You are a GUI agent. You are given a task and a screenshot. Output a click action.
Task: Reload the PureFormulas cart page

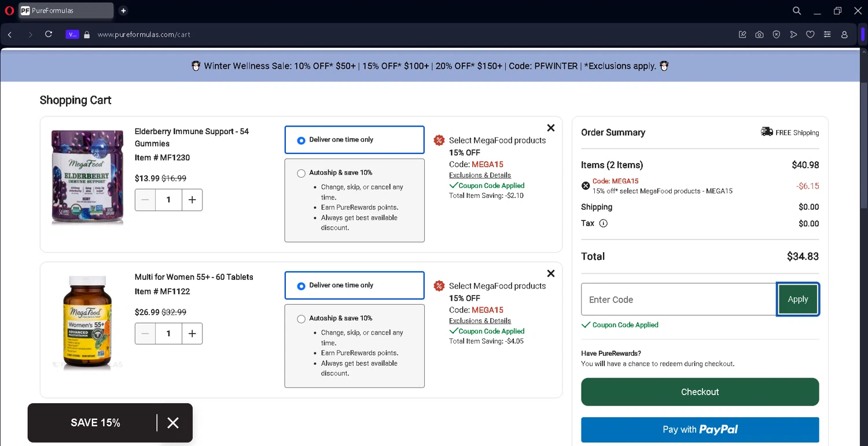pos(49,35)
